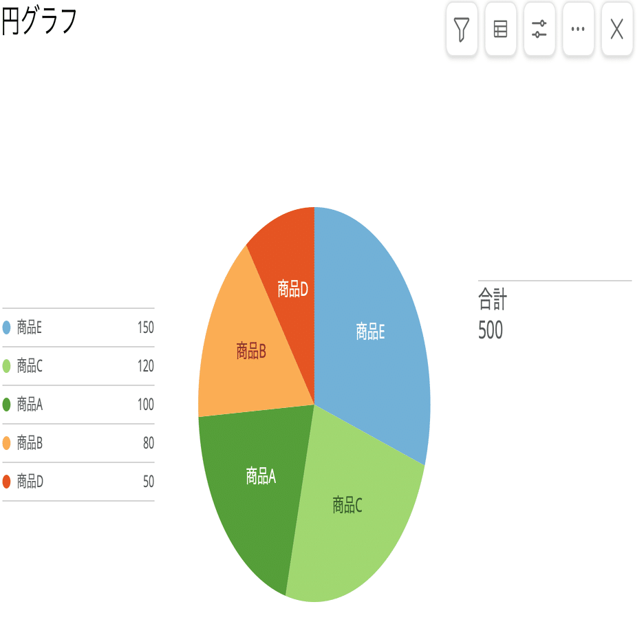The height and width of the screenshot is (644, 644).
Task: Click the blue 商品E legend dot
Action: [x=7, y=328]
